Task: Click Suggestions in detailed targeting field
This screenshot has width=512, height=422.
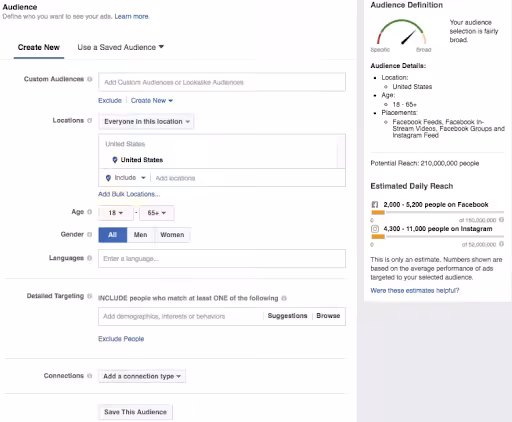Action: pos(287,316)
